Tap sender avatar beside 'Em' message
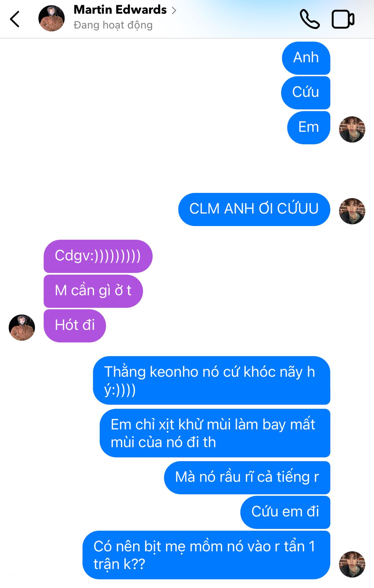374x588 pixels. pyautogui.click(x=352, y=129)
